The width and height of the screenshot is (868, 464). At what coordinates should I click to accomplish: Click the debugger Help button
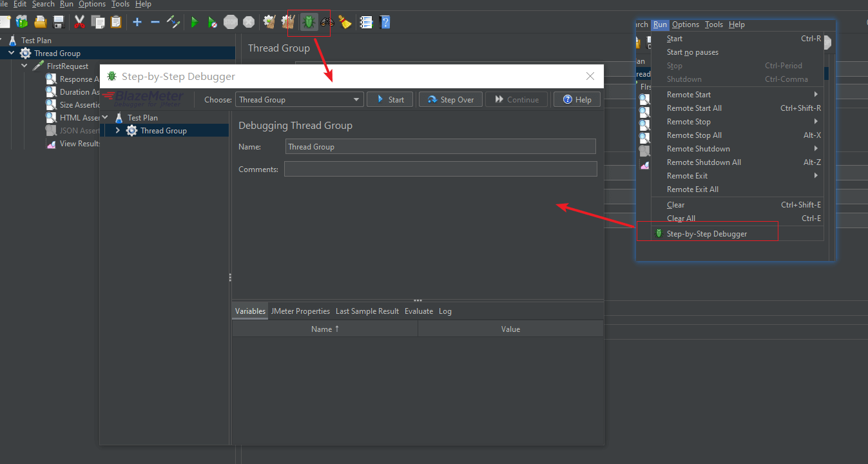(x=577, y=99)
